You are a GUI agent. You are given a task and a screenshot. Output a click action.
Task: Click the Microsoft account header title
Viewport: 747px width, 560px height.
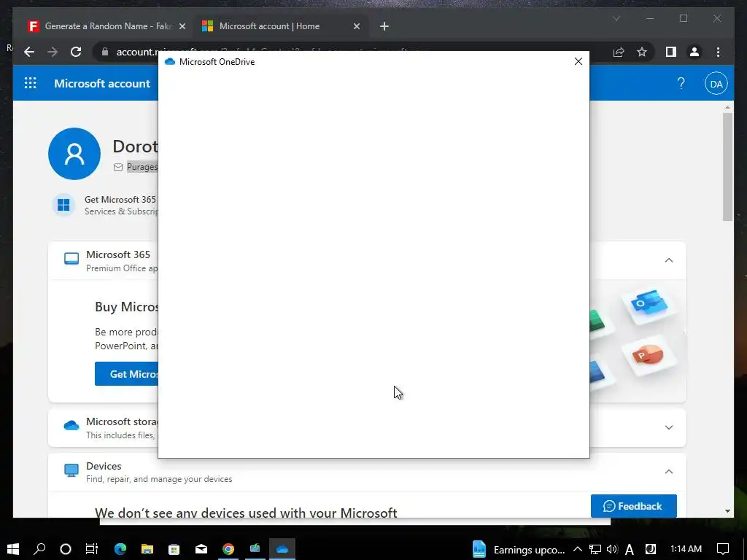click(102, 83)
